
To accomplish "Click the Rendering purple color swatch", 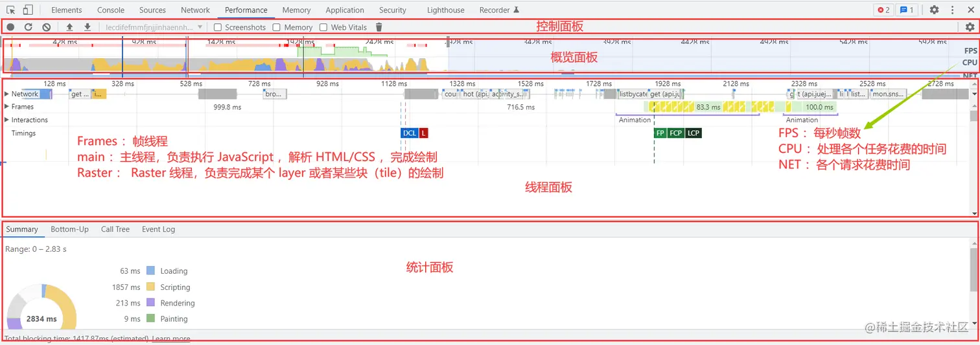I will [x=150, y=302].
